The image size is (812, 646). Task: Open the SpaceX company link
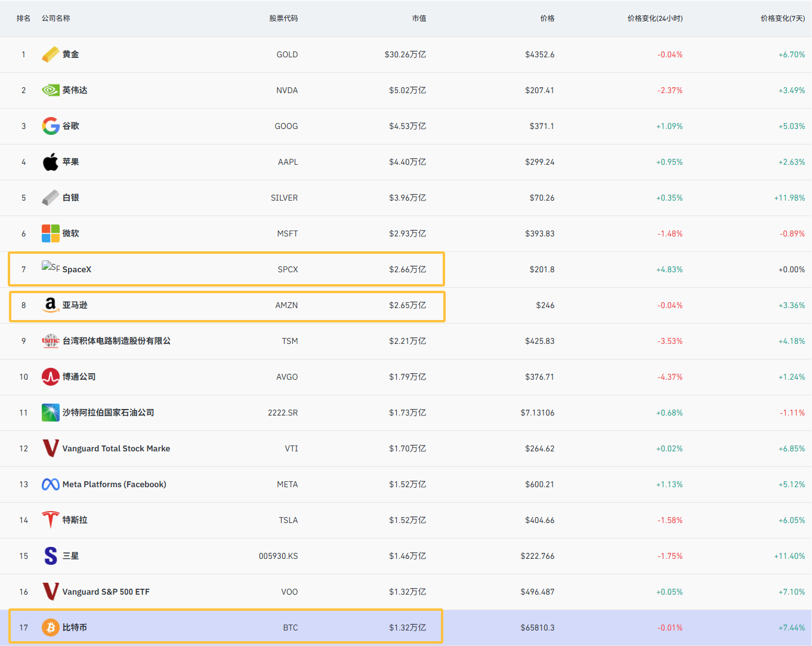(77, 269)
